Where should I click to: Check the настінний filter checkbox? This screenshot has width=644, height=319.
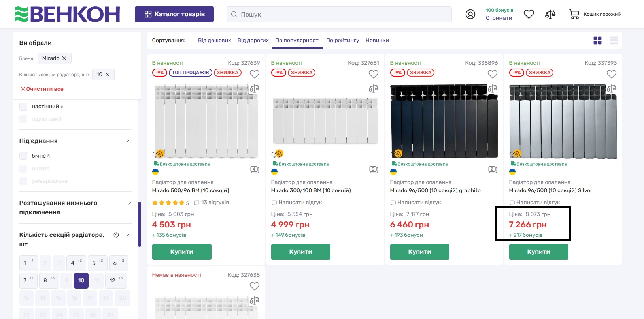(x=23, y=107)
